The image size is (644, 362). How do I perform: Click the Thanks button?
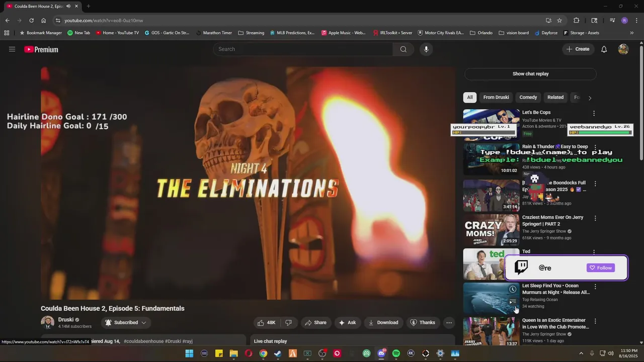pos(423,323)
